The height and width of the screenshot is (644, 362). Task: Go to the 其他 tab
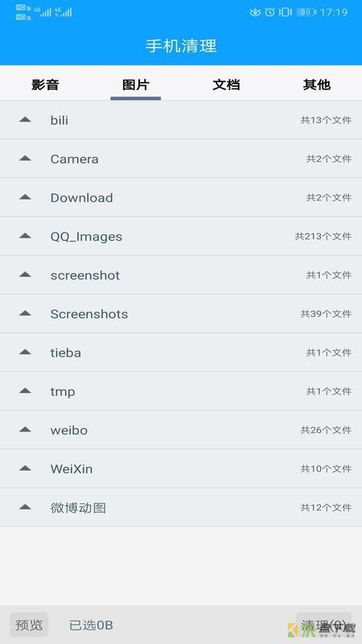(x=316, y=85)
